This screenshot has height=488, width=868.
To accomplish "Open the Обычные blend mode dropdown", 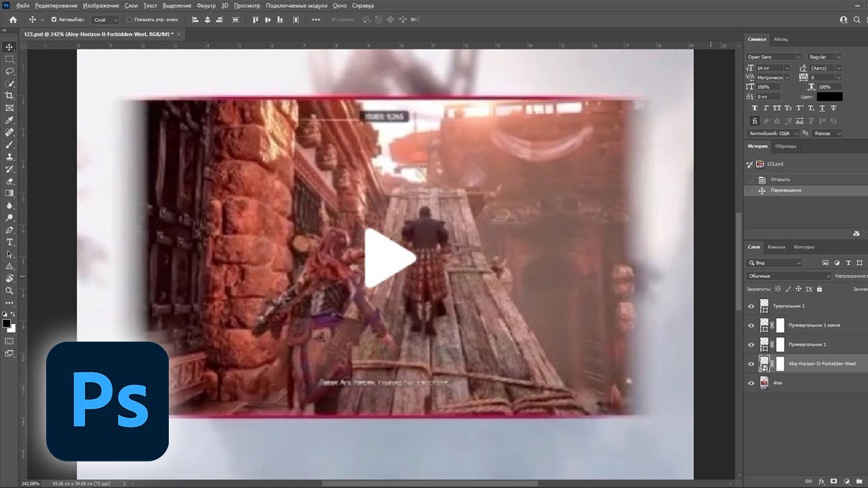I will [x=789, y=276].
